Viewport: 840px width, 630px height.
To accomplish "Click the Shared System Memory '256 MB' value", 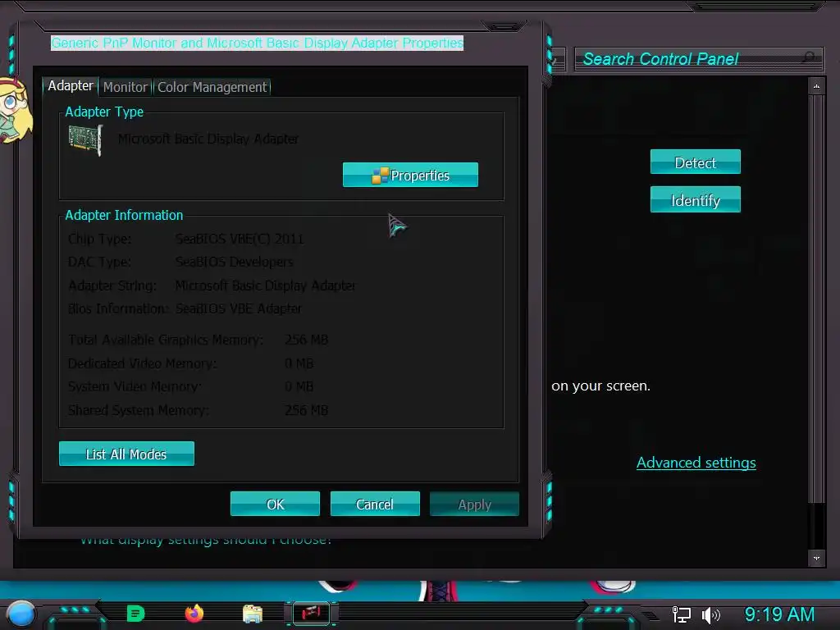I will [x=306, y=410].
